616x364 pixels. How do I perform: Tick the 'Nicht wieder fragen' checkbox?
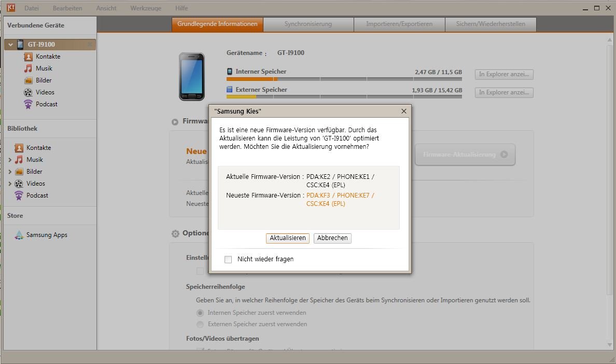click(x=228, y=259)
